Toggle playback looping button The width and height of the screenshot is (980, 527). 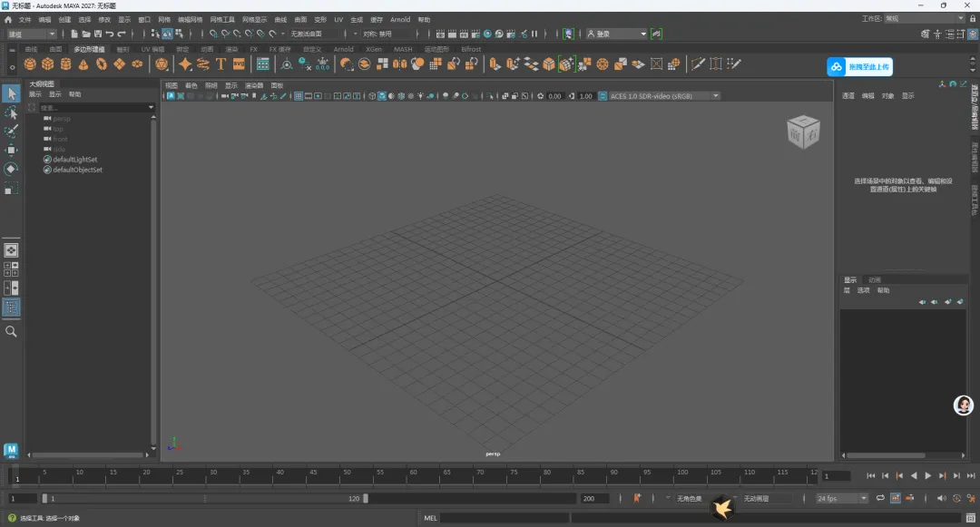click(879, 498)
